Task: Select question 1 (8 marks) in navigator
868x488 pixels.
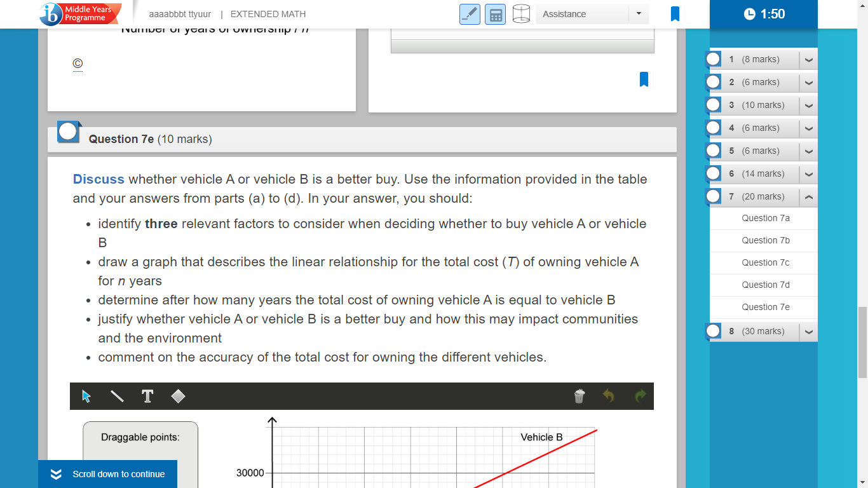Action: [754, 59]
